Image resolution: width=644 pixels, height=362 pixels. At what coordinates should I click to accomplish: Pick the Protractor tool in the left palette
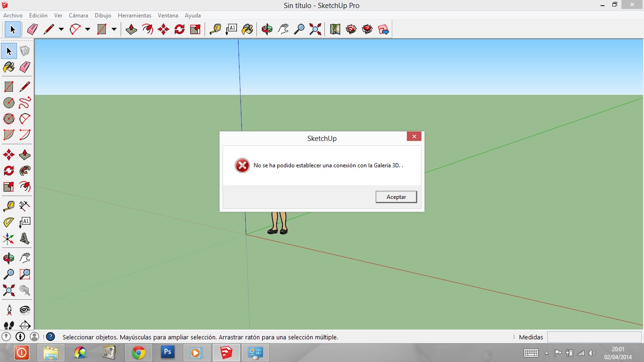(9, 222)
